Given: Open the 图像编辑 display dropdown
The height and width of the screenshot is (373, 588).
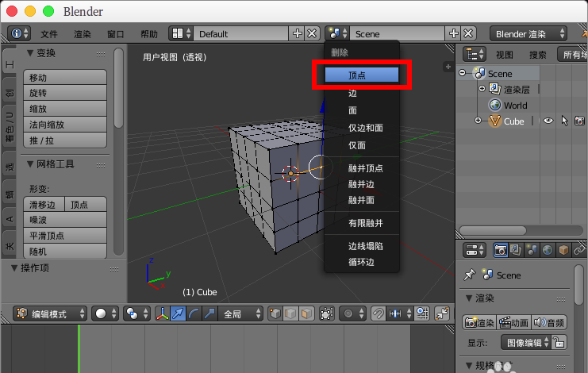Looking at the screenshot, I should [x=526, y=342].
